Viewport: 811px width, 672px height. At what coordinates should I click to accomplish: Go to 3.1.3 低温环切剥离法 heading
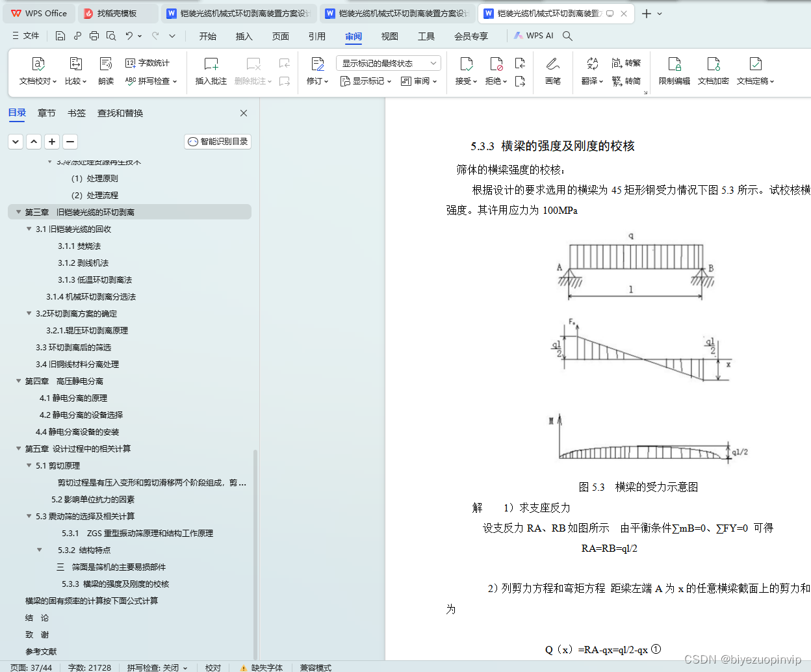pyautogui.click(x=95, y=280)
